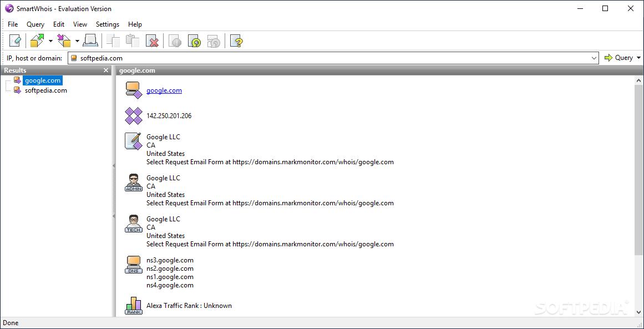The width and height of the screenshot is (644, 329).
Task: Select google.com in the Results tree
Action: [x=43, y=80]
